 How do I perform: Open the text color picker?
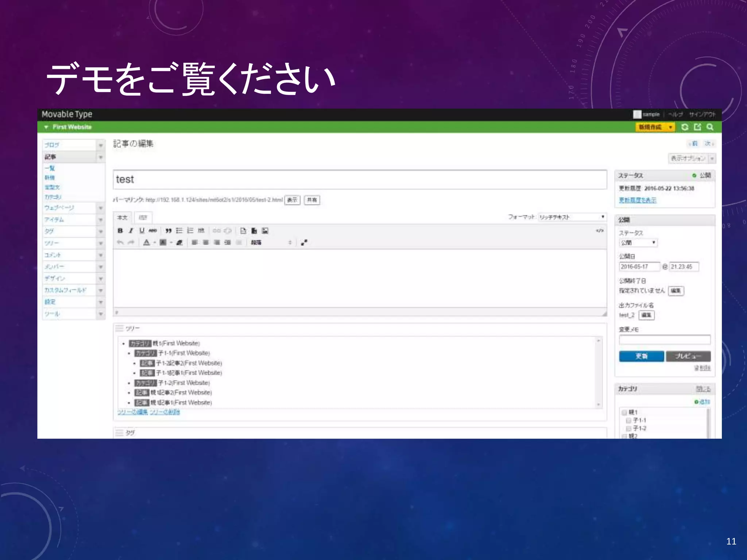[147, 242]
